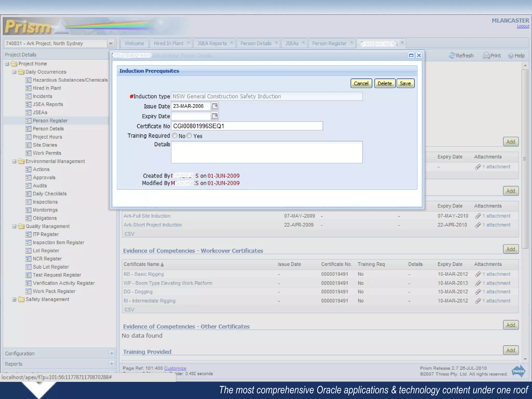Close the JSEA Reports tab

[x=232, y=42]
